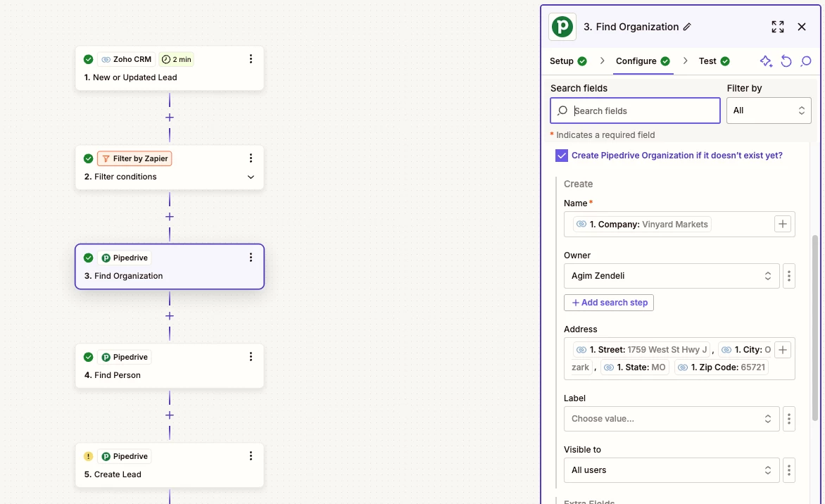The height and width of the screenshot is (504, 825).
Task: Add a step between Zoho CRM and Filter
Action: click(x=170, y=118)
